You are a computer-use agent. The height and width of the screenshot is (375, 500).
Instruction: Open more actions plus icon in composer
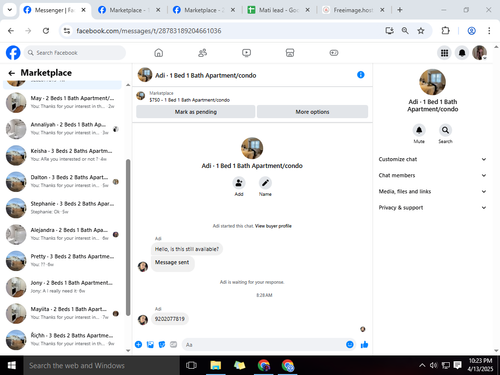tap(138, 344)
